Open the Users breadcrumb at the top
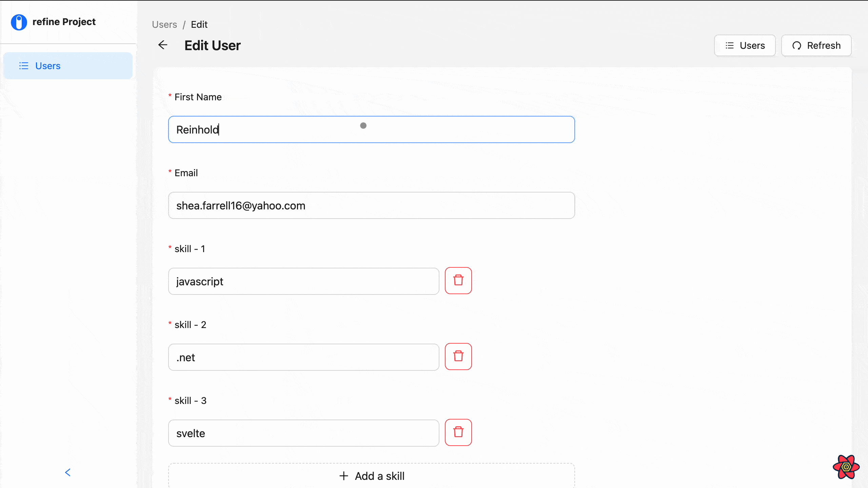868x488 pixels. (x=164, y=24)
